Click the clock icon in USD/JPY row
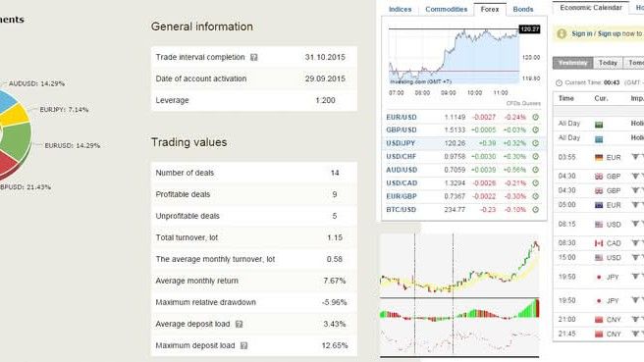Screen dimensions: 644x362 click(x=536, y=143)
